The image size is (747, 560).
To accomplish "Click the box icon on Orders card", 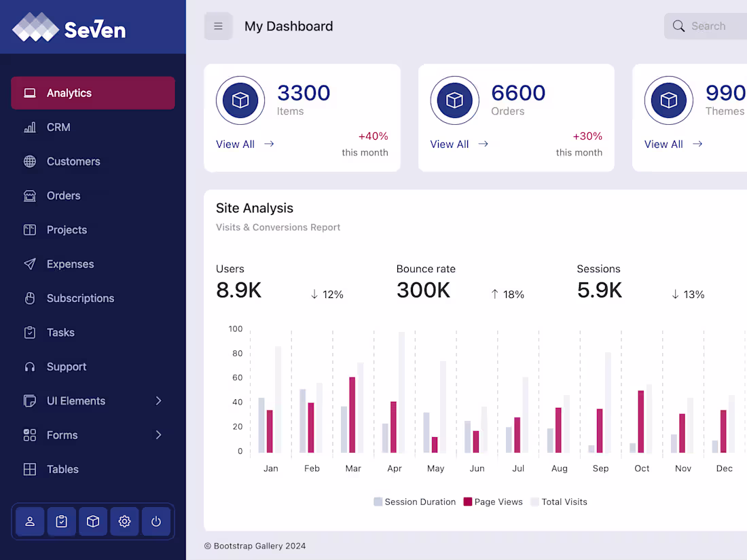I will [x=454, y=100].
